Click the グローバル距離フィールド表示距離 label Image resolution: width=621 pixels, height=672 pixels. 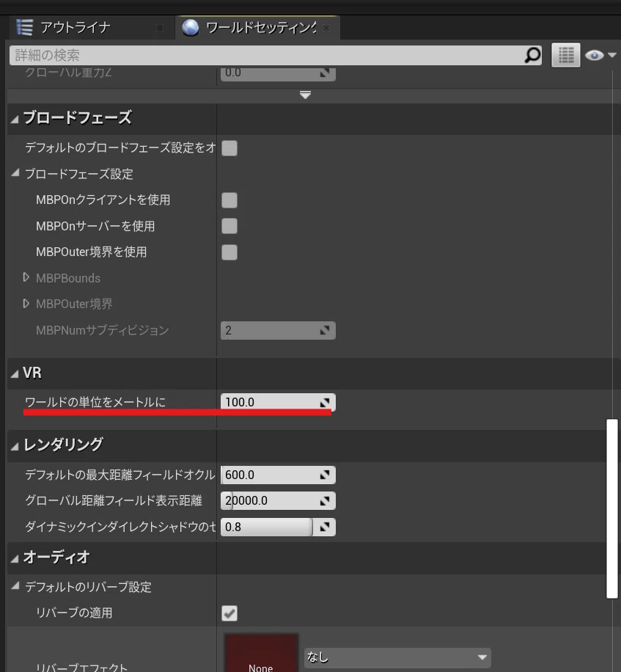(x=114, y=500)
